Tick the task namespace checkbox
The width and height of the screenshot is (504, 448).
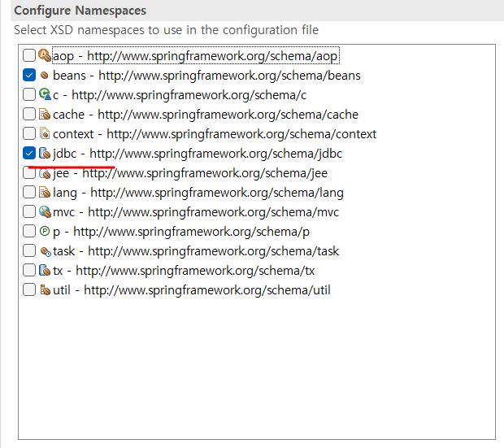pyautogui.click(x=29, y=250)
